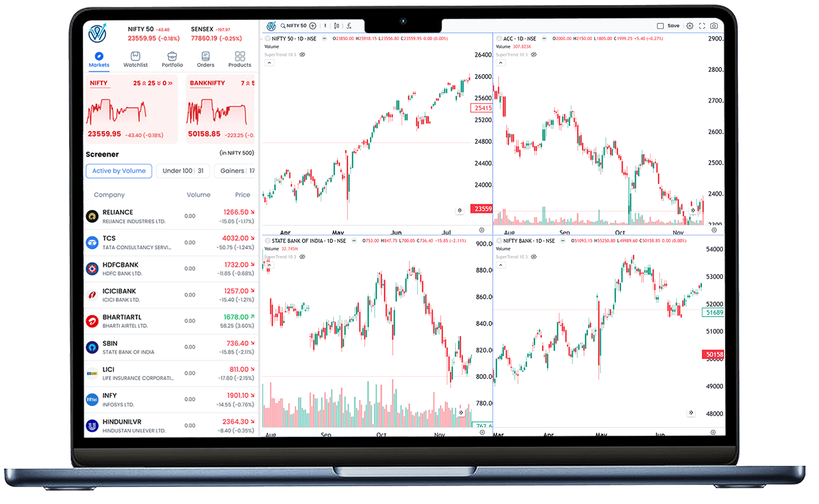This screenshot has height=504, width=819.
Task: Click the LICI company logo
Action: (x=92, y=374)
